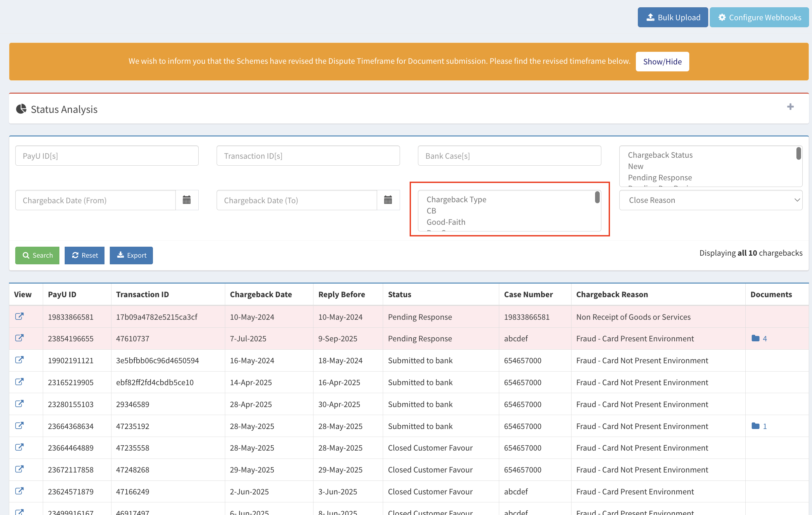The image size is (812, 515).
Task: Open view icon for PayU ID 23624571879
Action: (19, 491)
